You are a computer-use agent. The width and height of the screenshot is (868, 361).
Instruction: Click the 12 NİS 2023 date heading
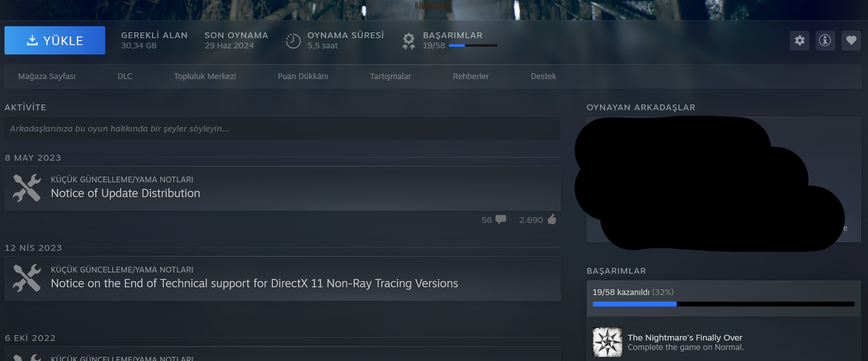[x=33, y=248]
